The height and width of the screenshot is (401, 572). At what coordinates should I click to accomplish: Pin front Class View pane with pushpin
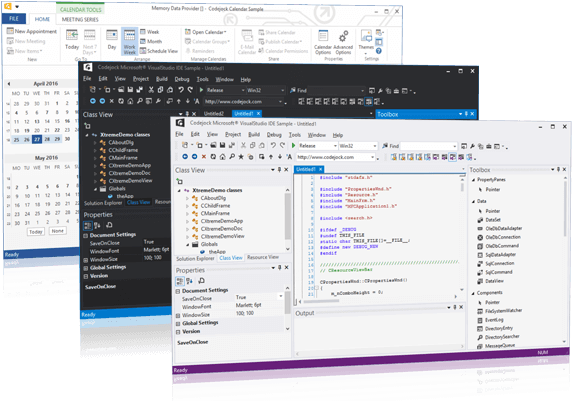tap(279, 170)
